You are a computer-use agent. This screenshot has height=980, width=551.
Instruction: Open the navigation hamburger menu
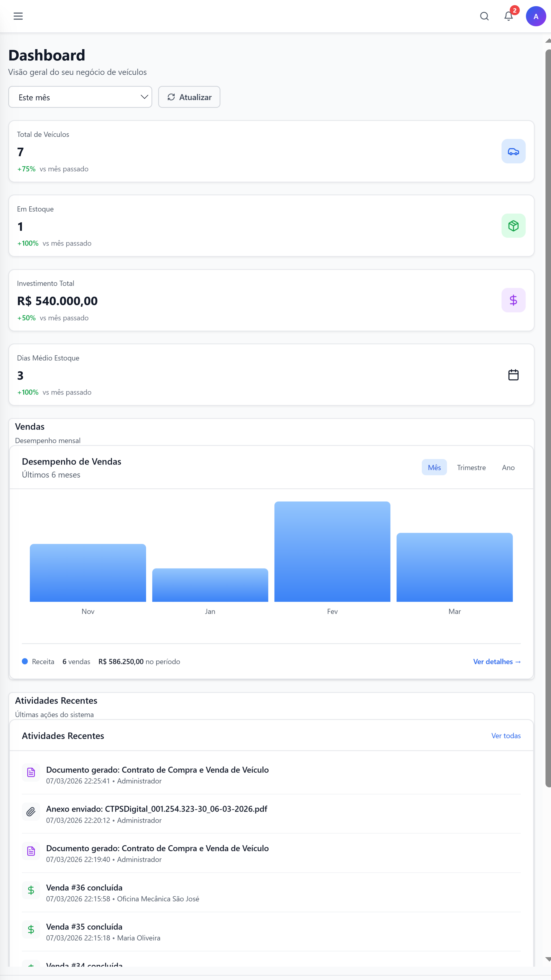pos(18,16)
